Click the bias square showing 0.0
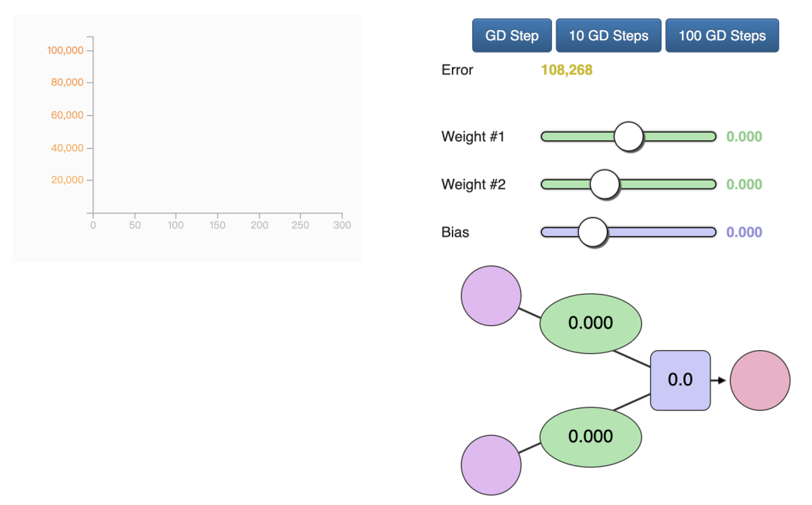The width and height of the screenshot is (812, 505). (x=680, y=380)
